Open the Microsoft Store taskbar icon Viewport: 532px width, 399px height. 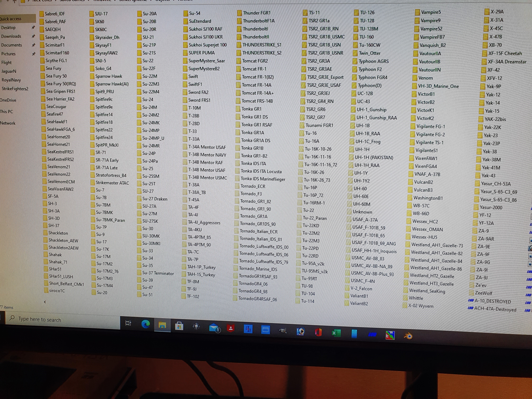point(179,326)
